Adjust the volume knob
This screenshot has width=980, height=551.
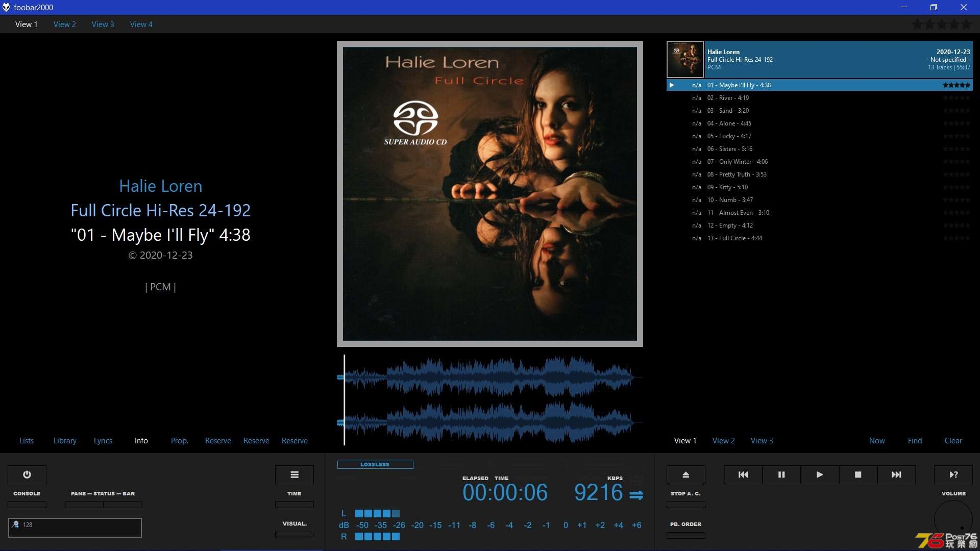953,520
